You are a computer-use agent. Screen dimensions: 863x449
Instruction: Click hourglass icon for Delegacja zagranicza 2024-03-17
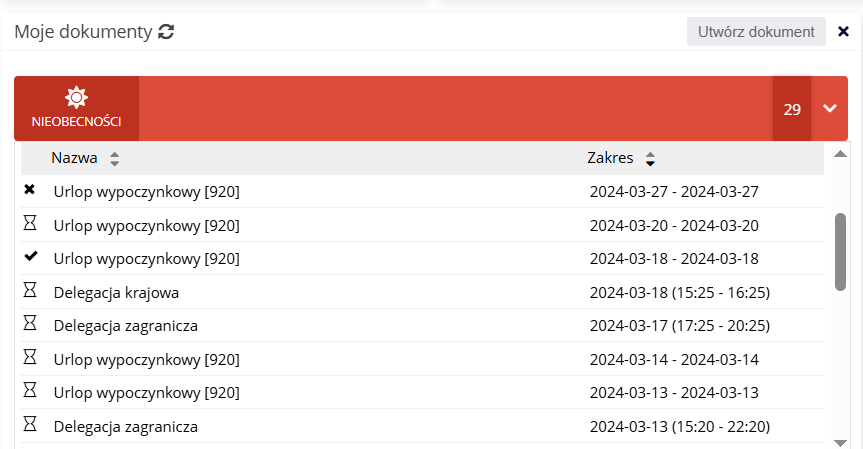click(30, 323)
